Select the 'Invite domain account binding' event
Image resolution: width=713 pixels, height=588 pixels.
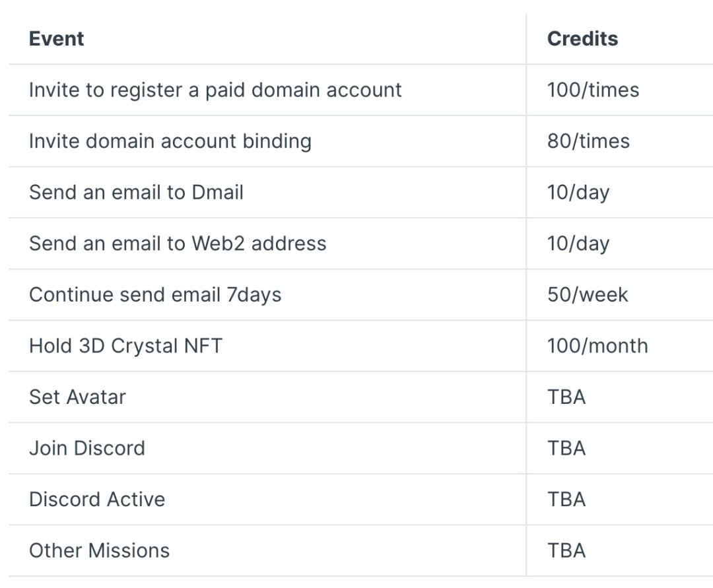pyautogui.click(x=170, y=141)
